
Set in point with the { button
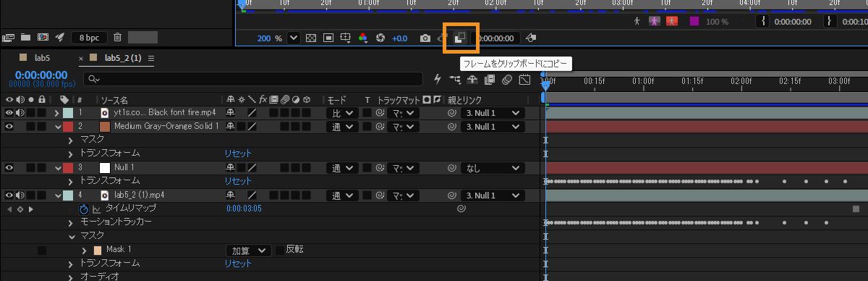pyautogui.click(x=763, y=22)
